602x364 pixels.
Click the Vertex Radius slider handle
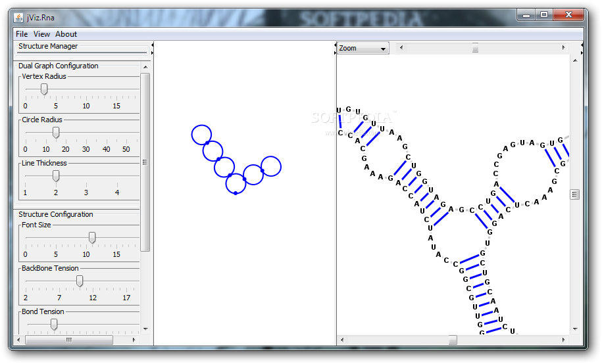coord(44,89)
